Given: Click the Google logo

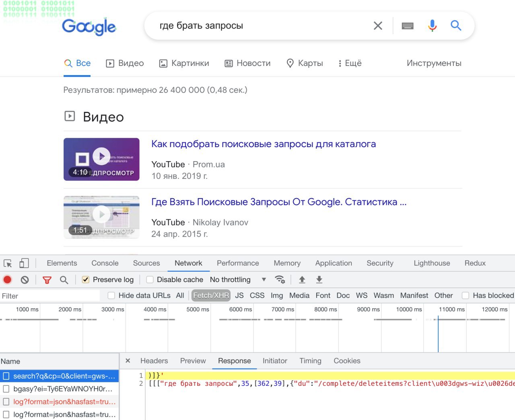Looking at the screenshot, I should 89,27.
